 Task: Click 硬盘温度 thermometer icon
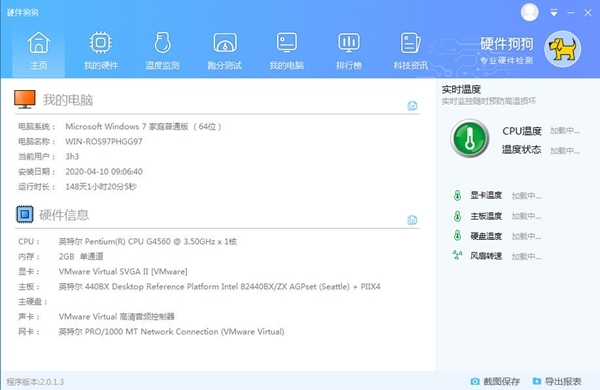(x=457, y=236)
